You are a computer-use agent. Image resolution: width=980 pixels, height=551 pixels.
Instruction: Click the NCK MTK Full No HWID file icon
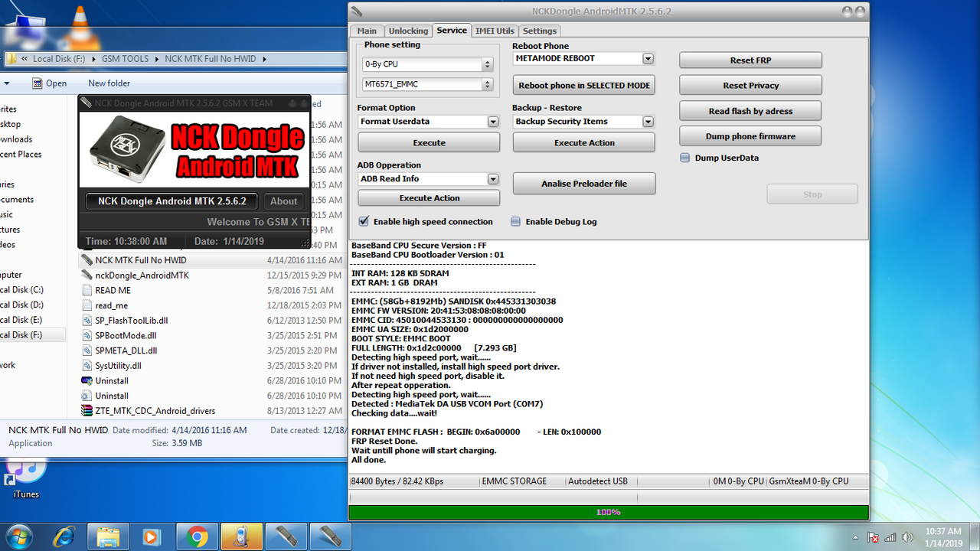coord(87,260)
